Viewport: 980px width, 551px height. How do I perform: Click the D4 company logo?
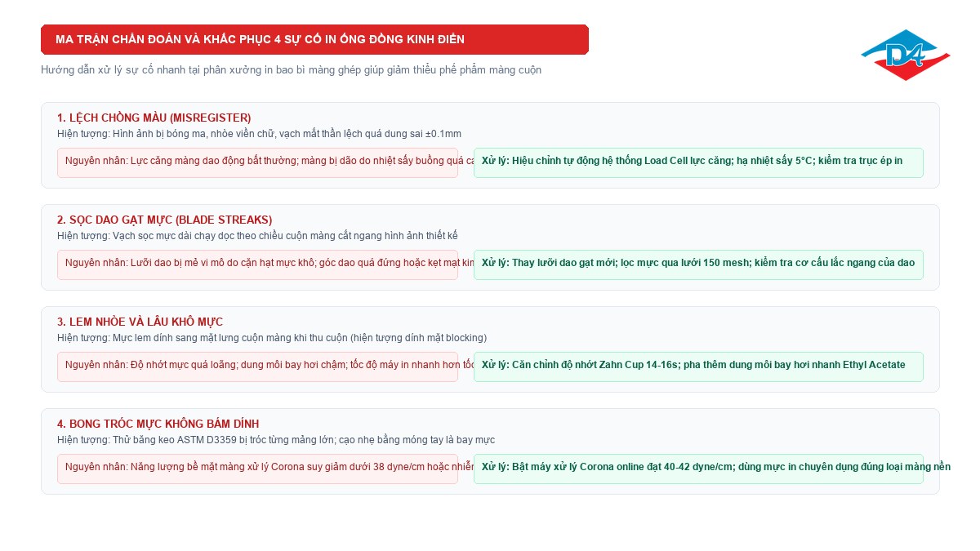906,55
